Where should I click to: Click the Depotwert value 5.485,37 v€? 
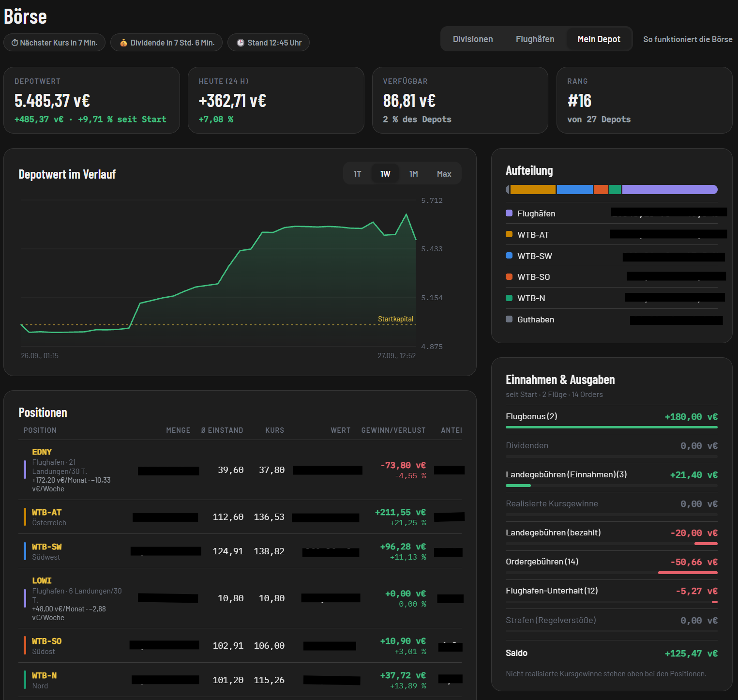click(x=52, y=101)
